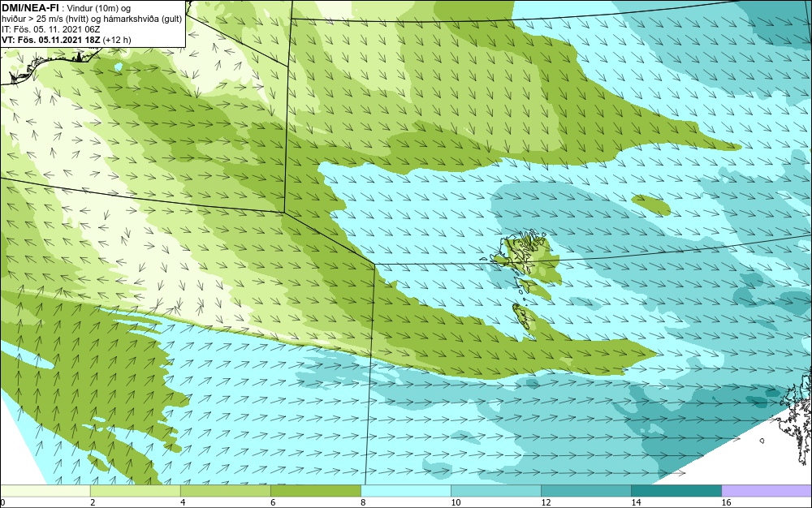Viewport: 812px width, 508px height.
Task: Click the legend value label '4'
Action: (x=183, y=502)
